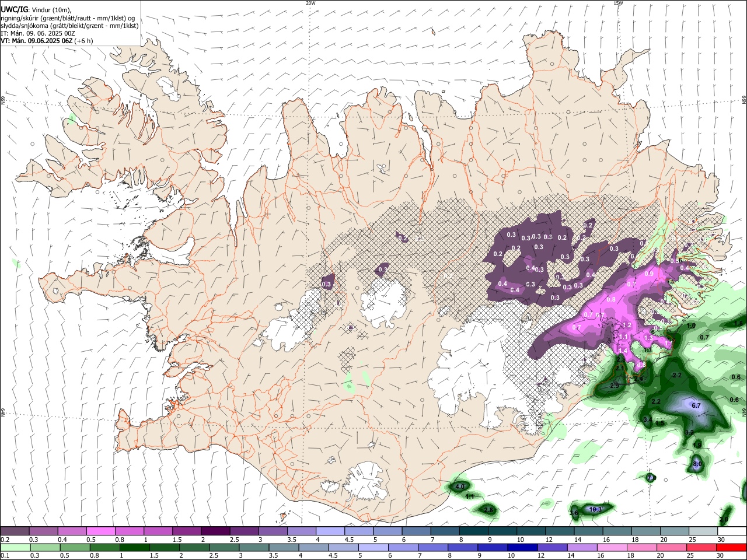The width and height of the screenshot is (747, 560).
Task: Click the valid time line 'VT: Mán. 09.06.2025 06Z'
Action: pos(36,41)
